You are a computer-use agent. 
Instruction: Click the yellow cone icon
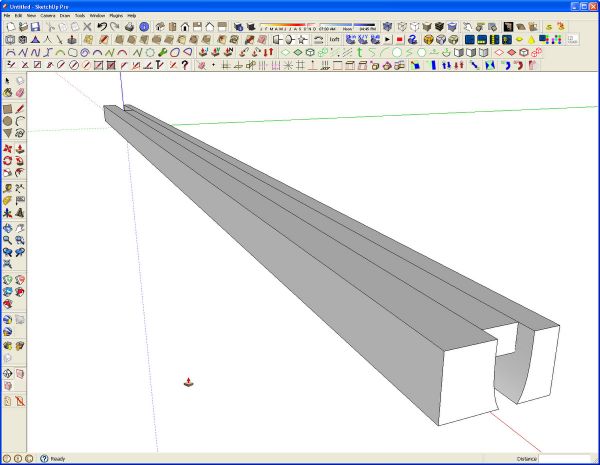click(x=532, y=39)
